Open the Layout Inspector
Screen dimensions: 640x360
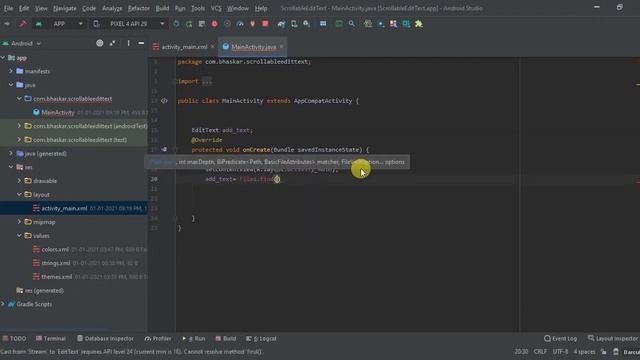(613, 339)
